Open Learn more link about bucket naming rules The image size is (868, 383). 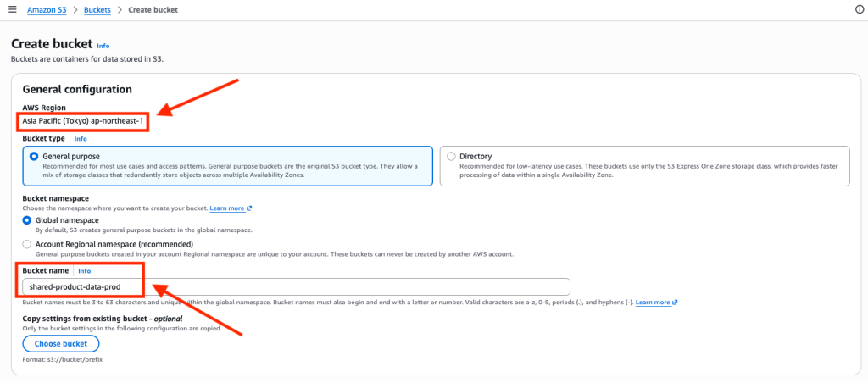pyautogui.click(x=657, y=303)
